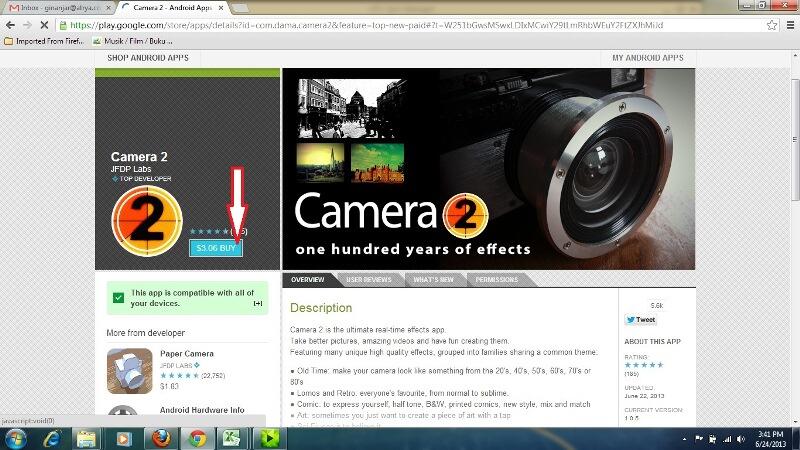
Task: Click the taskbar volume icon
Action: click(x=741, y=438)
